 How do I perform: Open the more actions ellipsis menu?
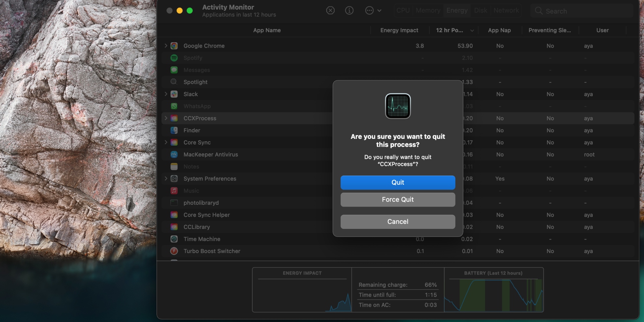click(373, 11)
